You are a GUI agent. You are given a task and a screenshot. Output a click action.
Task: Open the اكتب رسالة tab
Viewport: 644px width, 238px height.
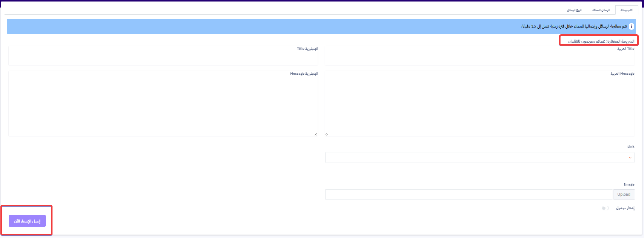(627, 10)
